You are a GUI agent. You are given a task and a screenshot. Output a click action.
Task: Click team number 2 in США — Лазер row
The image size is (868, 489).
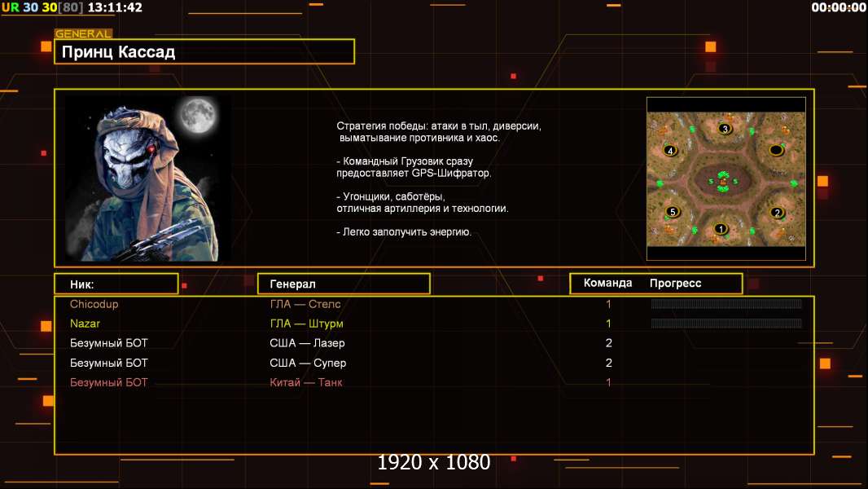[x=609, y=343]
